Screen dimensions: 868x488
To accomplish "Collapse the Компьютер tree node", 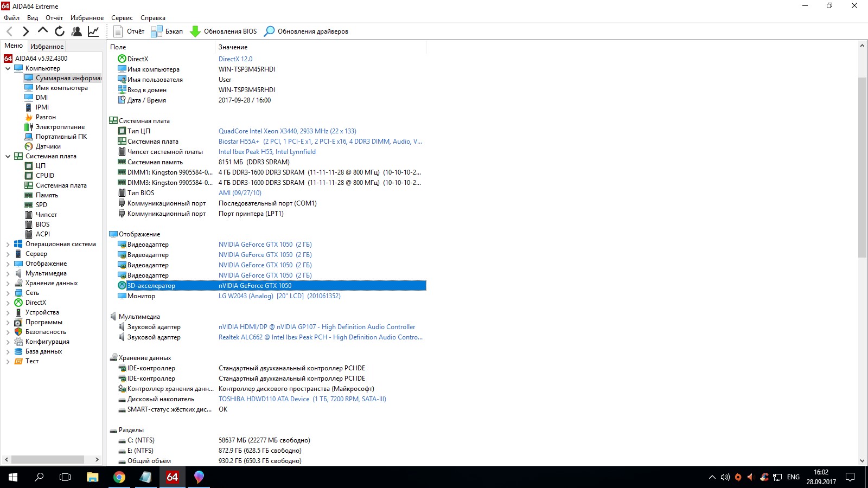I will point(8,68).
